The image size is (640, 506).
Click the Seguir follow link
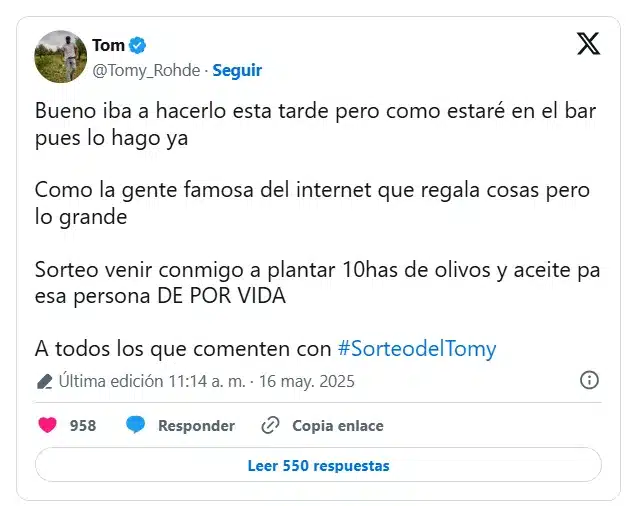(237, 70)
